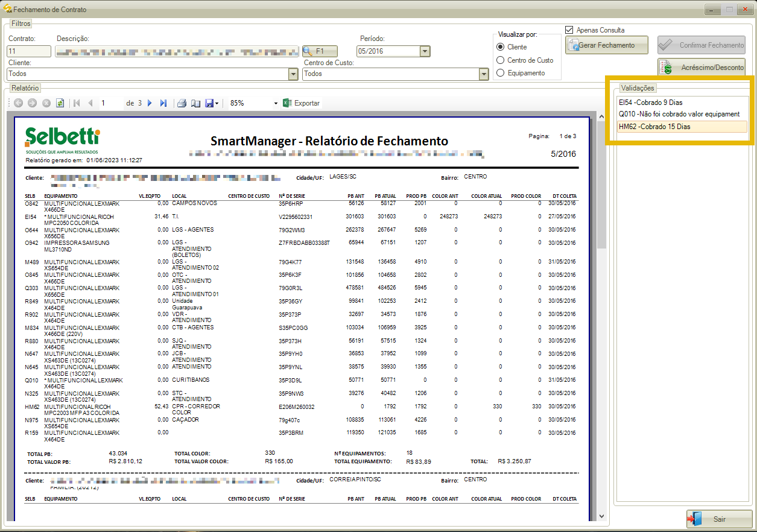The image size is (757, 532).
Task: Click the Selbetti logo in the report
Action: tap(62, 140)
